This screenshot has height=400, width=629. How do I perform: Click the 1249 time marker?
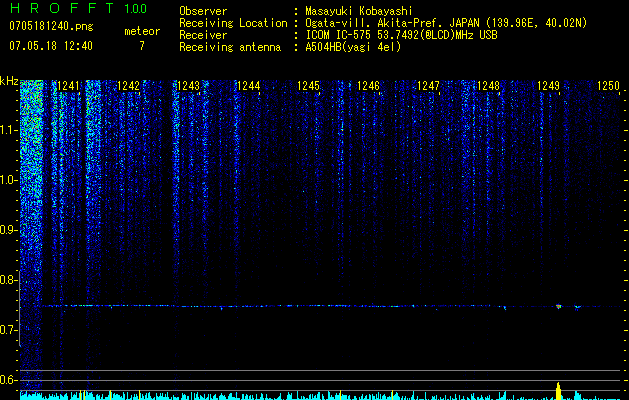pos(548,86)
